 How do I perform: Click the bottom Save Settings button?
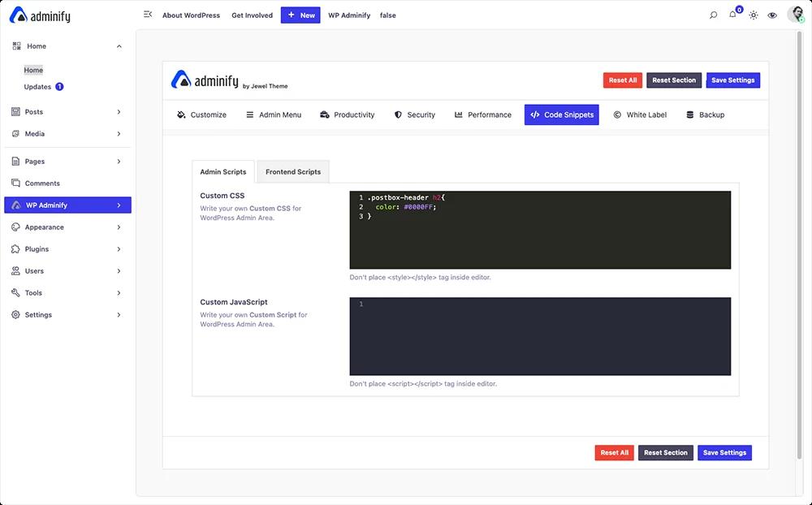point(724,453)
